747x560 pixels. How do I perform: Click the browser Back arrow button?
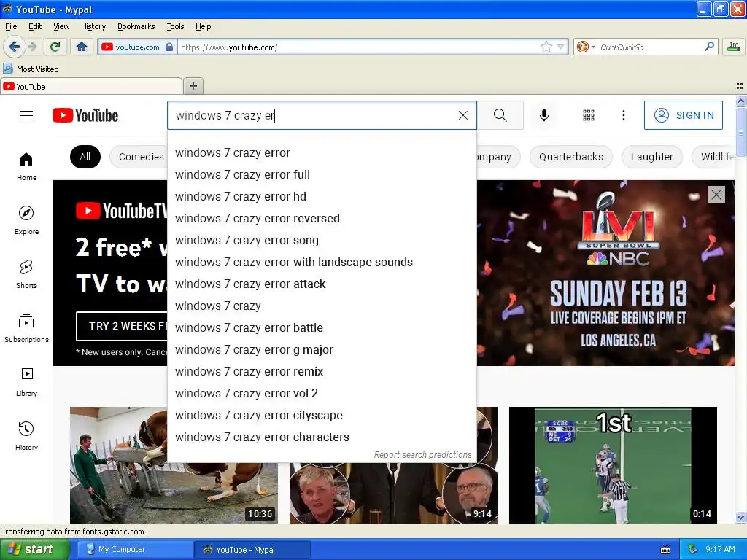pos(14,47)
